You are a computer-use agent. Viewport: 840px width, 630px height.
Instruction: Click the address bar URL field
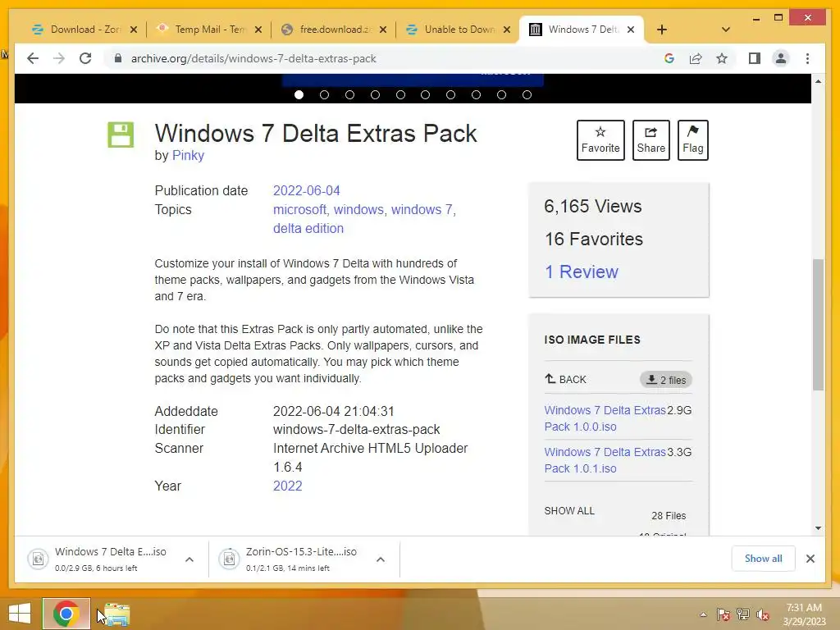[x=386, y=58]
